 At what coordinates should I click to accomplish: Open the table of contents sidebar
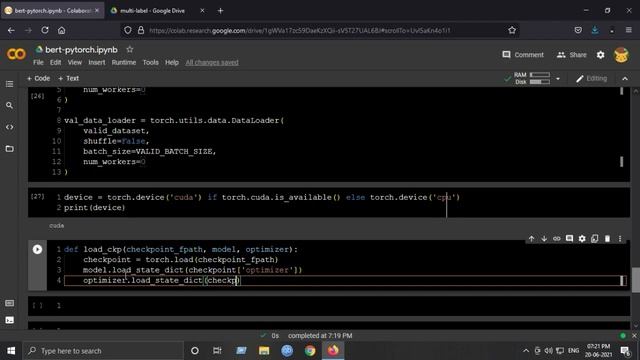9,84
